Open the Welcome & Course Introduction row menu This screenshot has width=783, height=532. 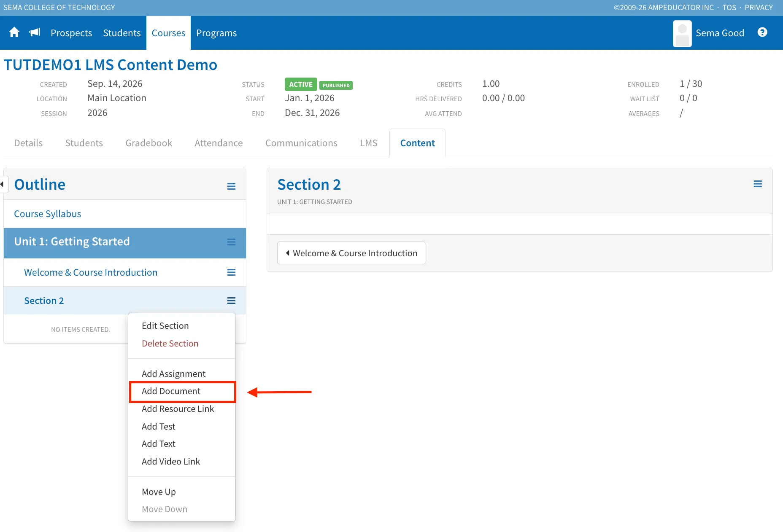pyautogui.click(x=231, y=272)
